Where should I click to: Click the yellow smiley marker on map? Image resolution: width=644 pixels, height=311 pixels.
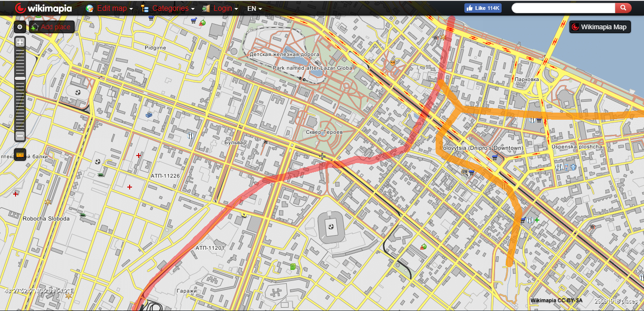[x=244, y=214]
